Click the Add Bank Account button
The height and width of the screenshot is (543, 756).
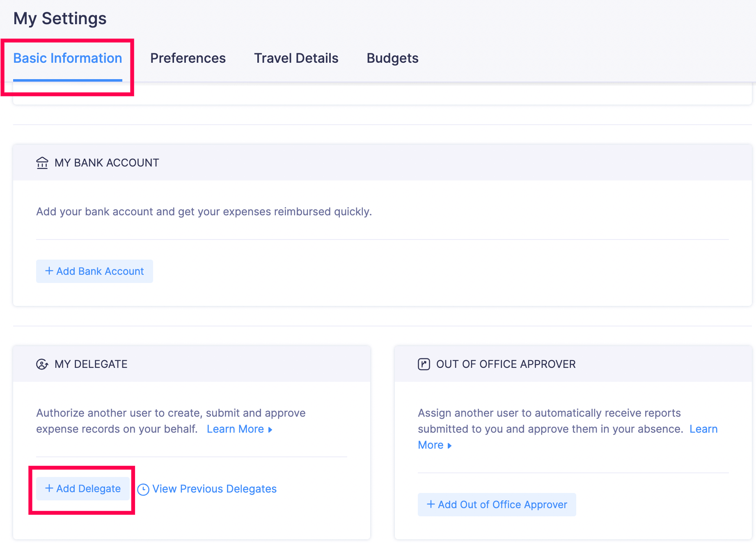(94, 271)
